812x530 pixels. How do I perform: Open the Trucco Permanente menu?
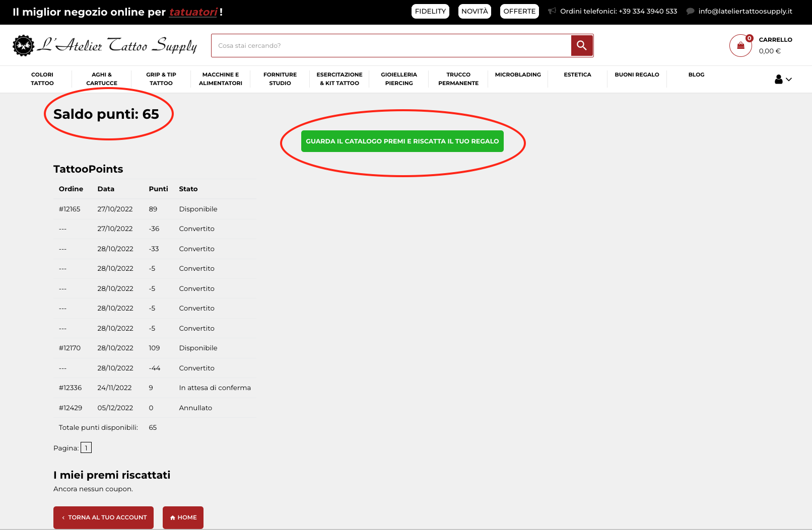458,79
